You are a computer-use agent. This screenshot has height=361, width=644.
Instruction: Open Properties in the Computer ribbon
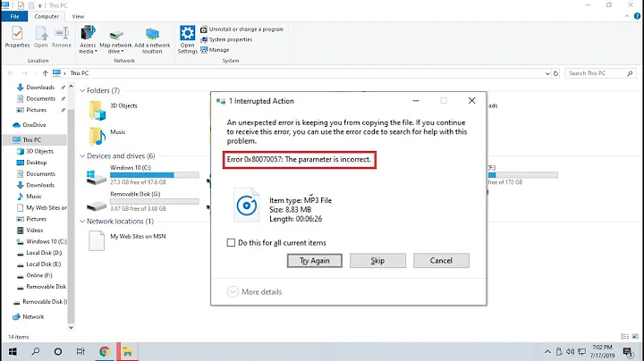coord(17,37)
